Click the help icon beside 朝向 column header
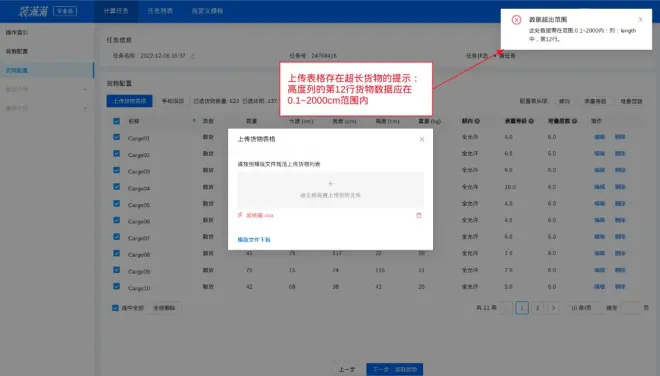The image size is (660, 376). click(477, 121)
